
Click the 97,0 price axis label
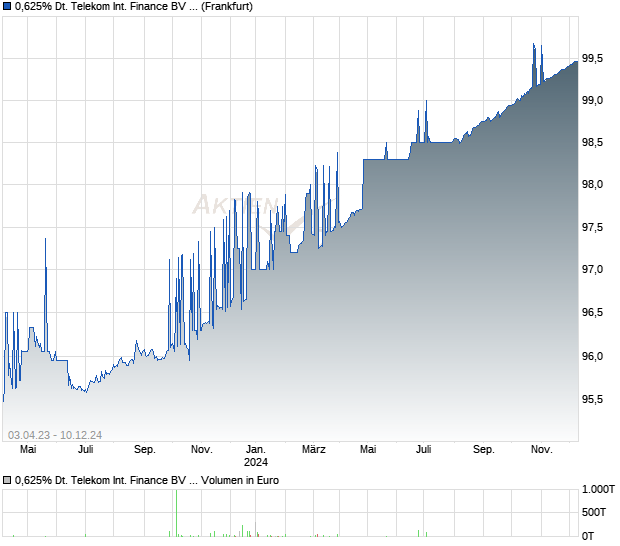click(592, 270)
